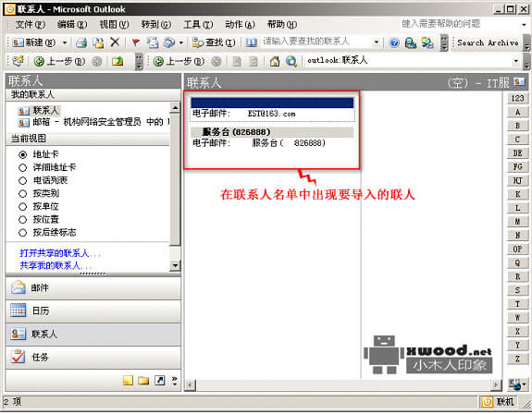The height and width of the screenshot is (414, 532).
Task: Click the Shortcuts icon
Action: coord(159,381)
